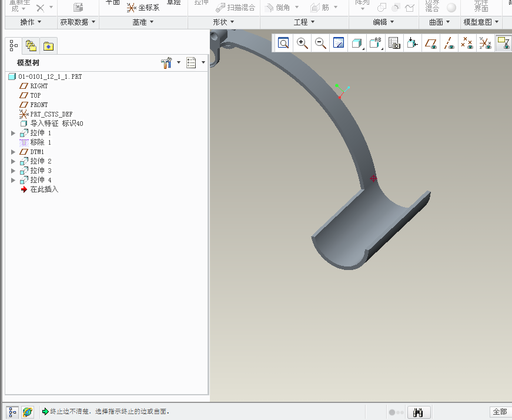The image size is (512, 420).
Task: Click the status message 终止边不清楚
Action: (110, 412)
